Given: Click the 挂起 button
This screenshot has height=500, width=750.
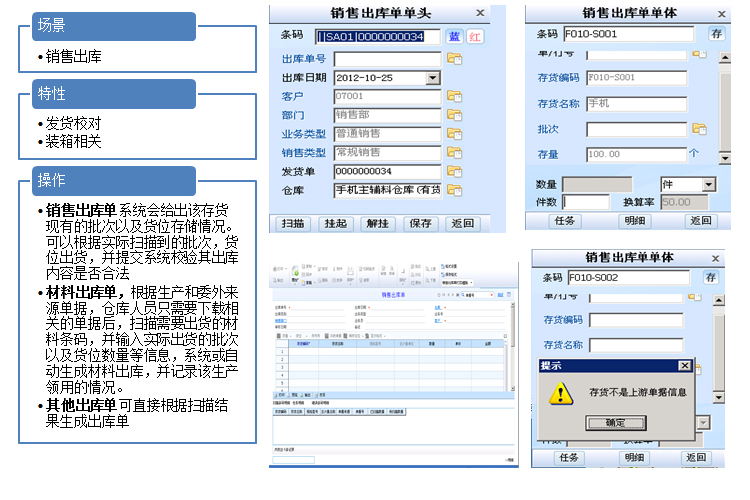Looking at the screenshot, I should [335, 223].
